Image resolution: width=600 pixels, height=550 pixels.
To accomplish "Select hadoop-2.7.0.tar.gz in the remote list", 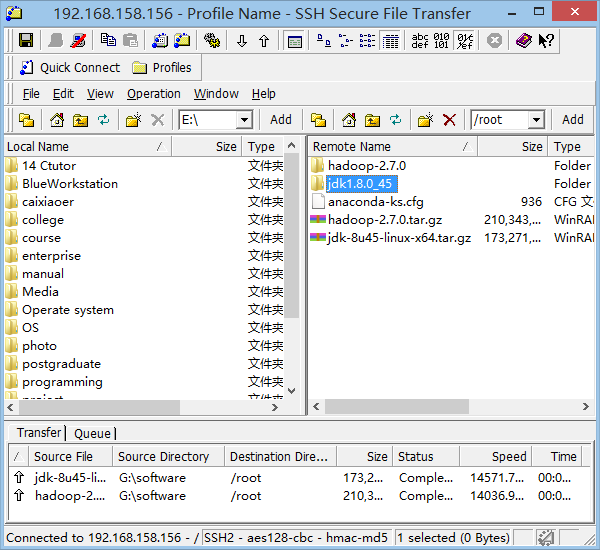I will click(384, 220).
